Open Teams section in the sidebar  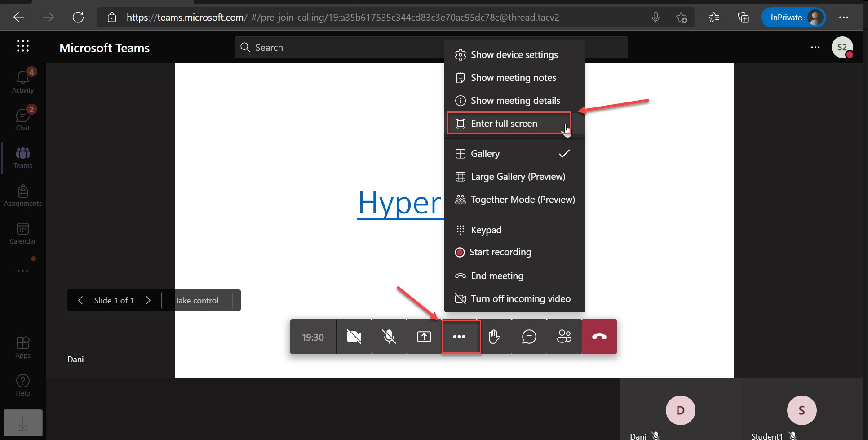click(x=23, y=157)
